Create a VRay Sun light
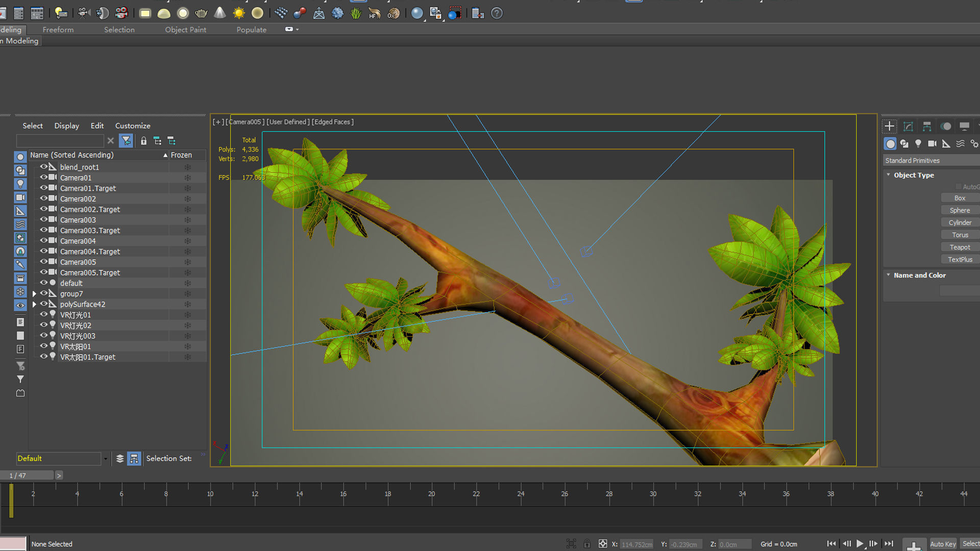980x551 pixels. [x=239, y=13]
